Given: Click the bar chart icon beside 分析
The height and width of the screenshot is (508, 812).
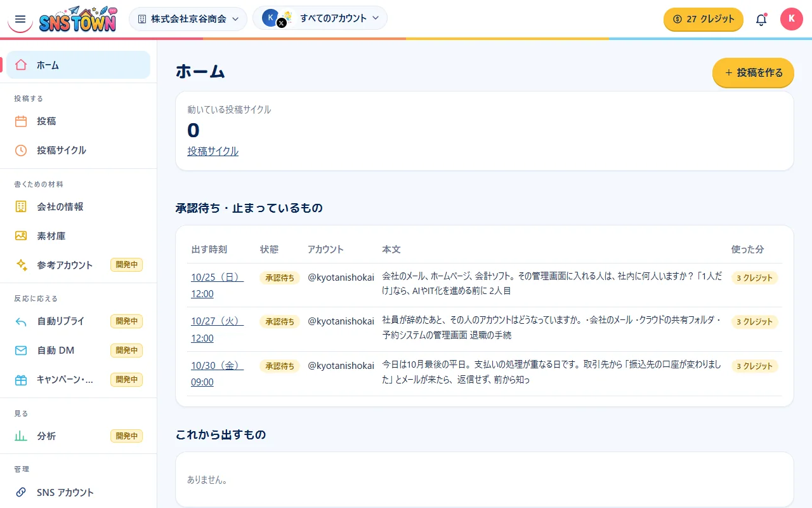Looking at the screenshot, I should click(x=21, y=436).
